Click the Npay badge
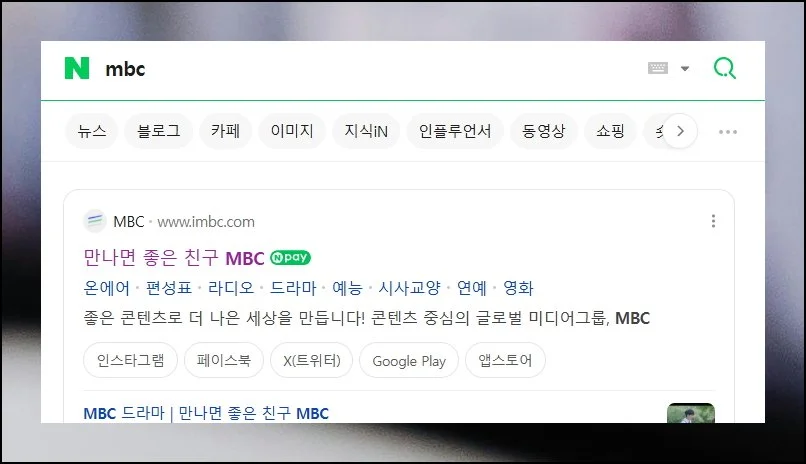The width and height of the screenshot is (806, 464). 290,257
